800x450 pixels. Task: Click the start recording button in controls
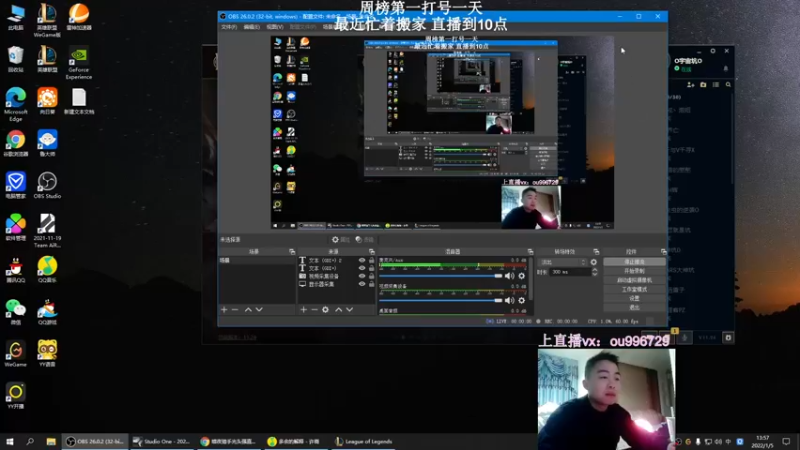click(634, 271)
